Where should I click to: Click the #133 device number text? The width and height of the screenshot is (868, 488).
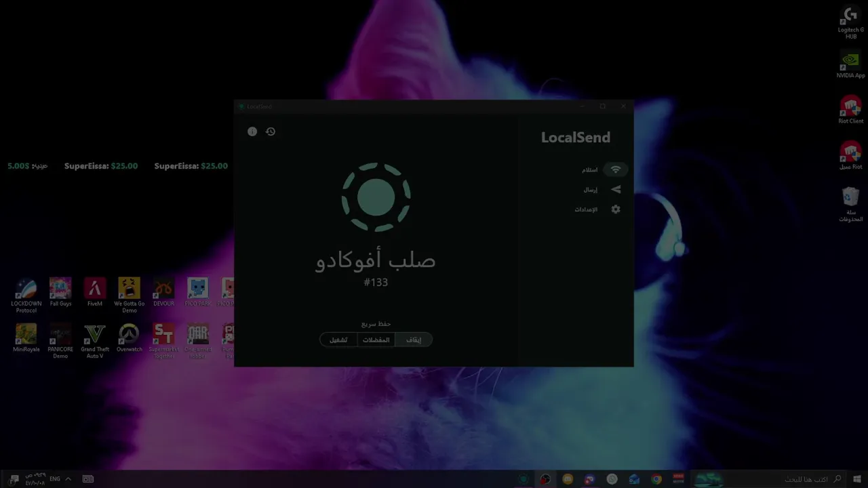376,282
